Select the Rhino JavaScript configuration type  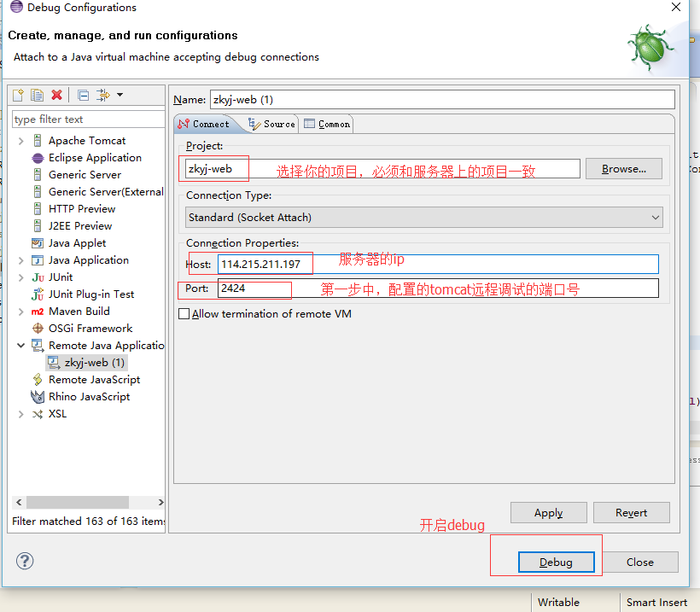(x=89, y=397)
